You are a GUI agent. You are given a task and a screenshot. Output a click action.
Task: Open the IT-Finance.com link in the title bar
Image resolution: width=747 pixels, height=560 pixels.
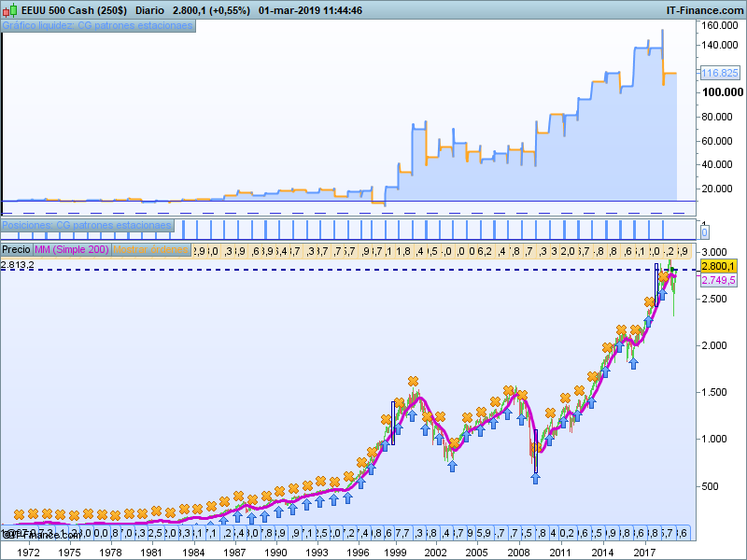pyautogui.click(x=705, y=10)
